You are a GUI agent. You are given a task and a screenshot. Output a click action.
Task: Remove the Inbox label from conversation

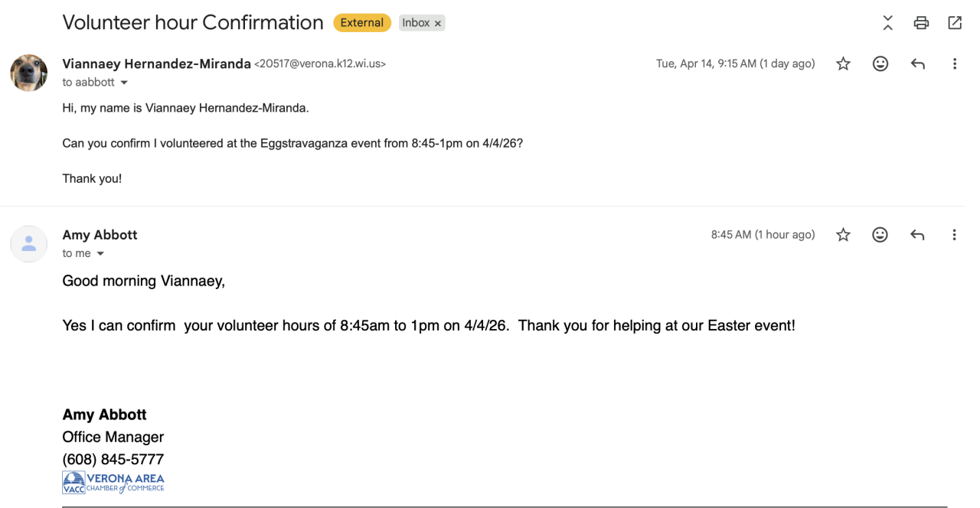pos(438,24)
